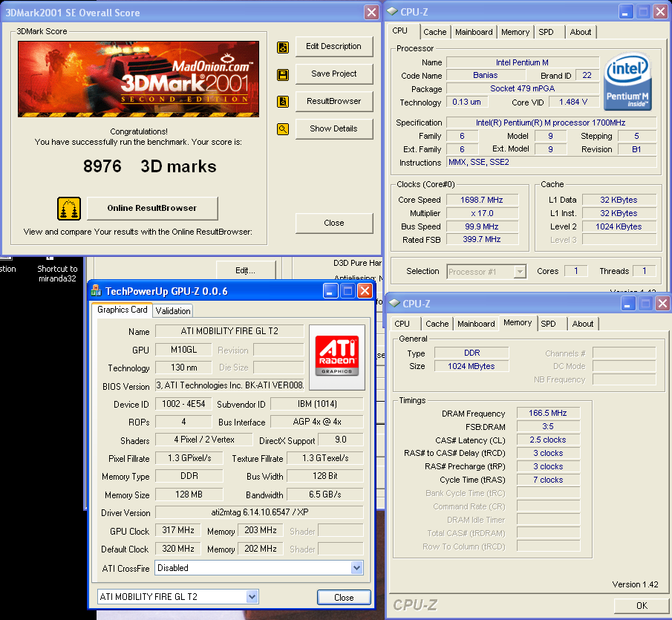Click the 1.484 V Core VID value
This screenshot has width=672, height=620.
(573, 102)
